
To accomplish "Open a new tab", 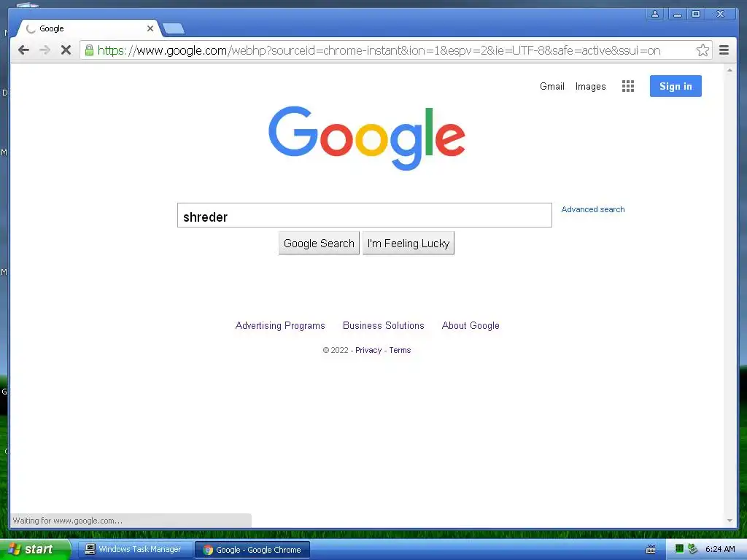I will 174,29.
